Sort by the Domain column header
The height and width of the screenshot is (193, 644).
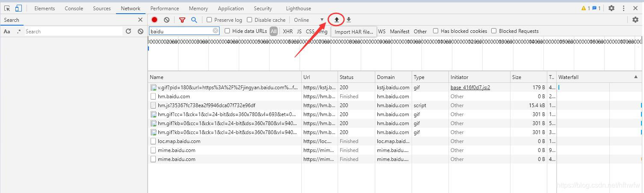coord(393,77)
